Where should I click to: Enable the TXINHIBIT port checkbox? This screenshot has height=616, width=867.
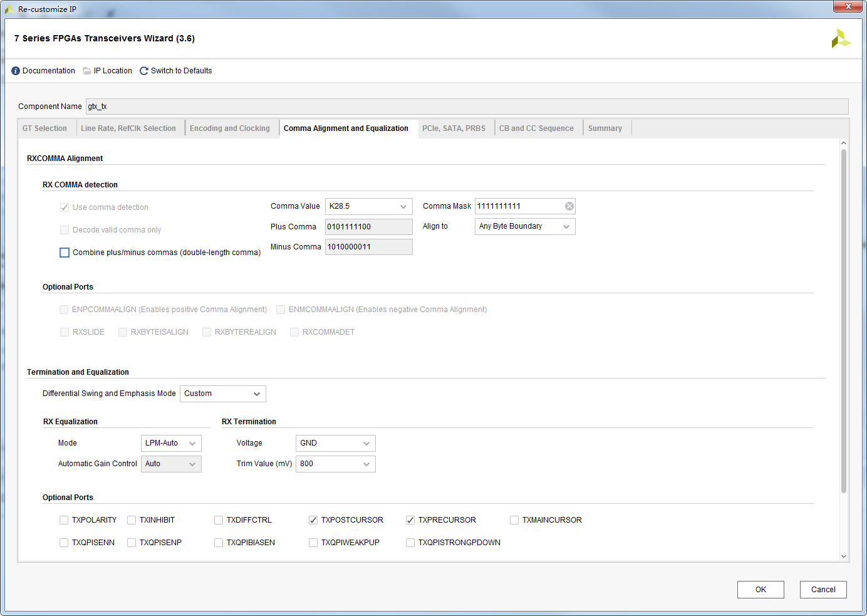[132, 520]
